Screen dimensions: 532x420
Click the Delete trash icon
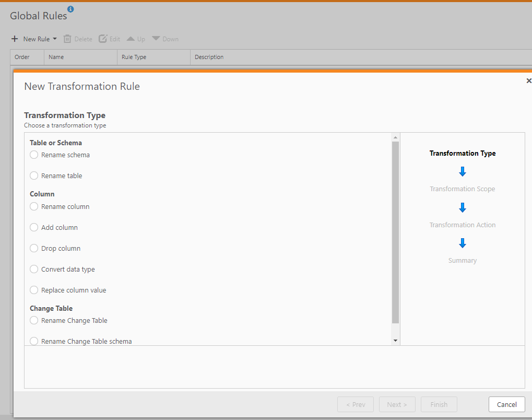coord(67,39)
